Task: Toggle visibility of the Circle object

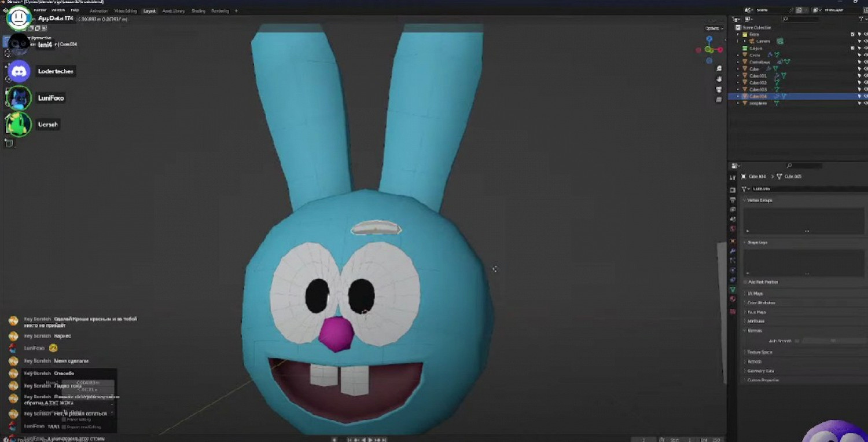Action: click(x=866, y=55)
